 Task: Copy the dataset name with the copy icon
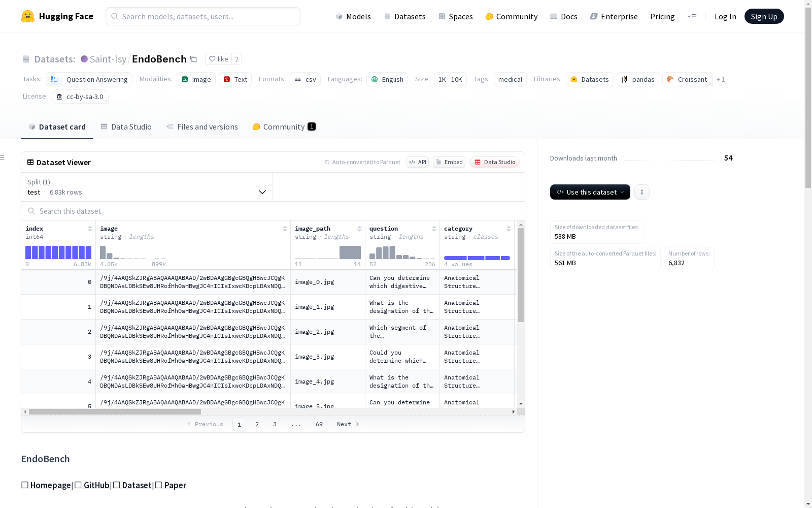point(193,59)
